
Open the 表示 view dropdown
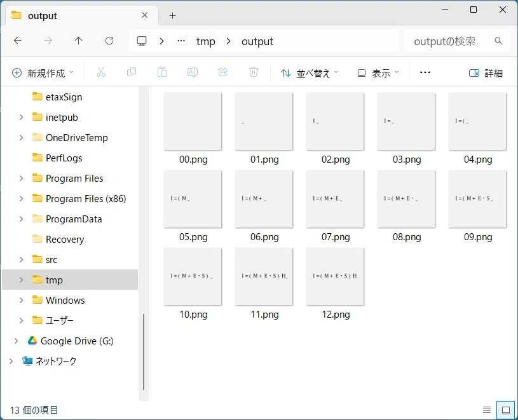pyautogui.click(x=378, y=73)
